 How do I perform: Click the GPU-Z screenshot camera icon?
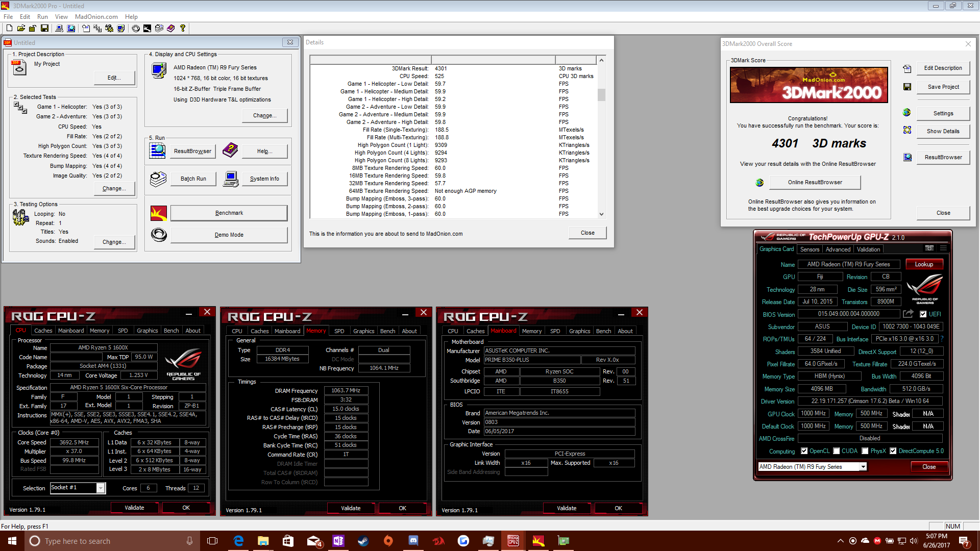tap(929, 248)
